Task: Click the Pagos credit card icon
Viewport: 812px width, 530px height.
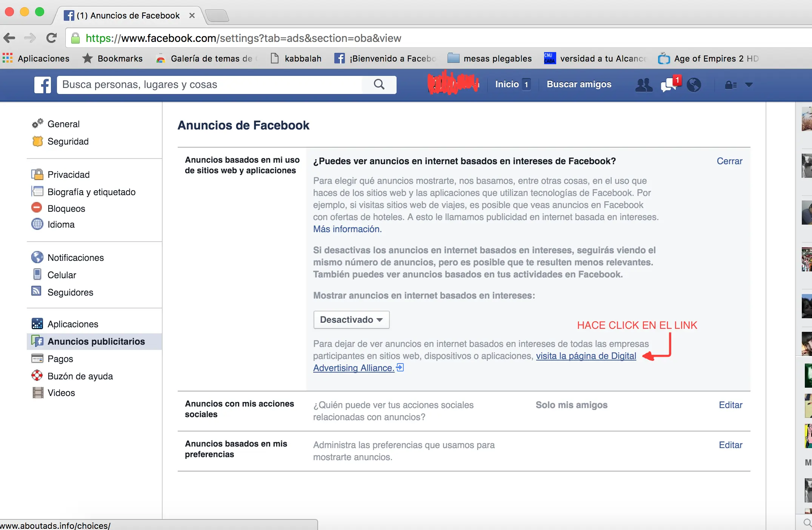Action: click(37, 358)
